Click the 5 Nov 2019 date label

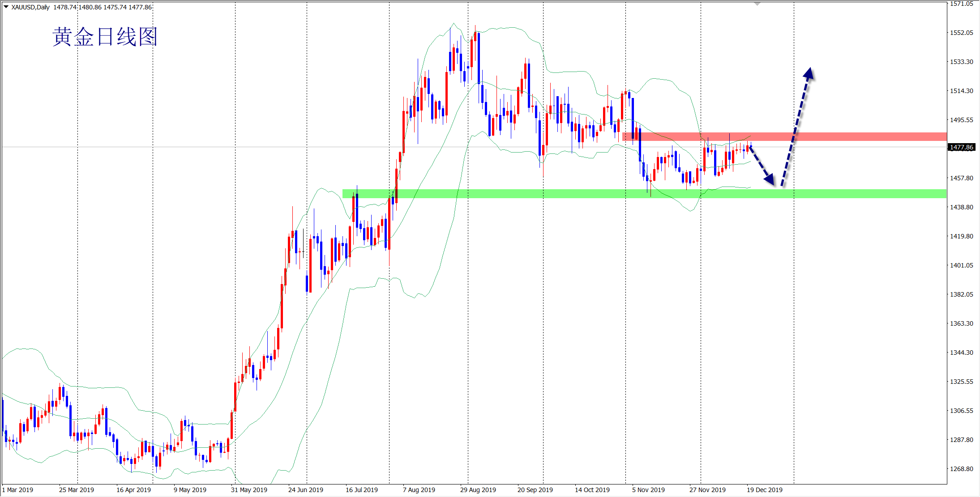coord(648,490)
